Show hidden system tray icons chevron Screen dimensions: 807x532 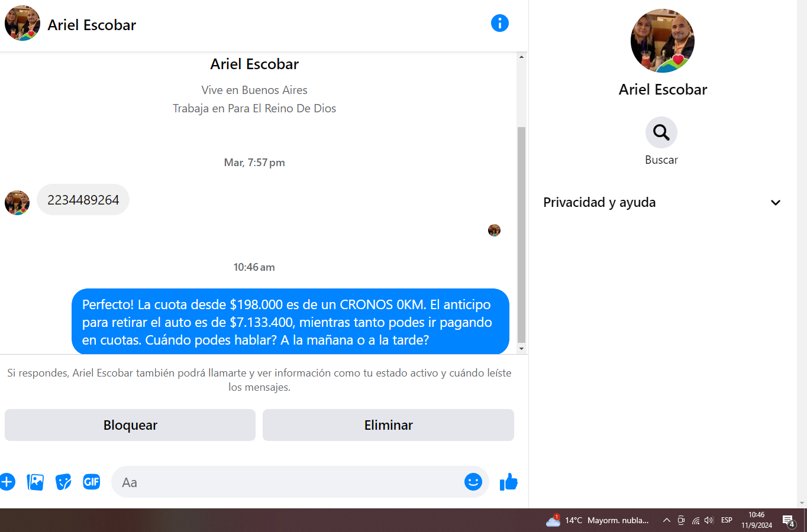click(666, 520)
